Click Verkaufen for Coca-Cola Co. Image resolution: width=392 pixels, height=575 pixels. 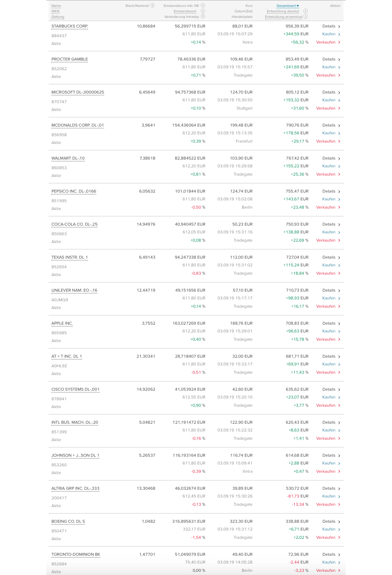pyautogui.click(x=328, y=240)
